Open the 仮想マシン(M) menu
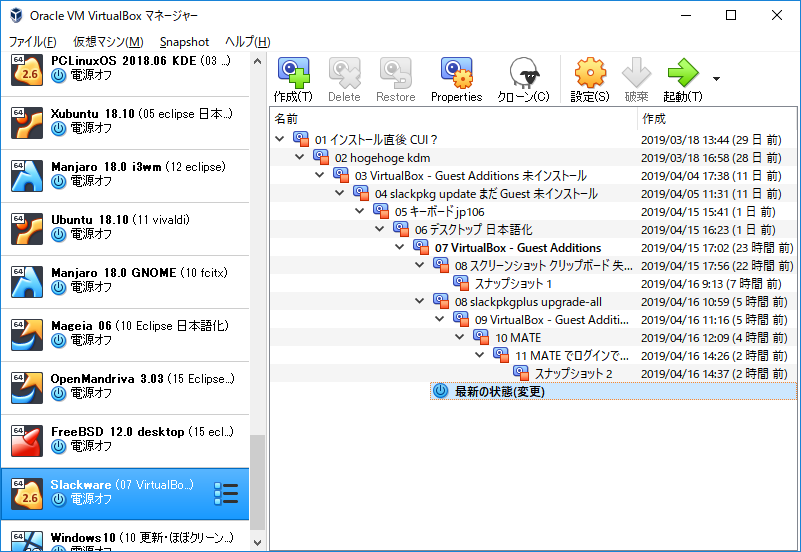 click(108, 42)
